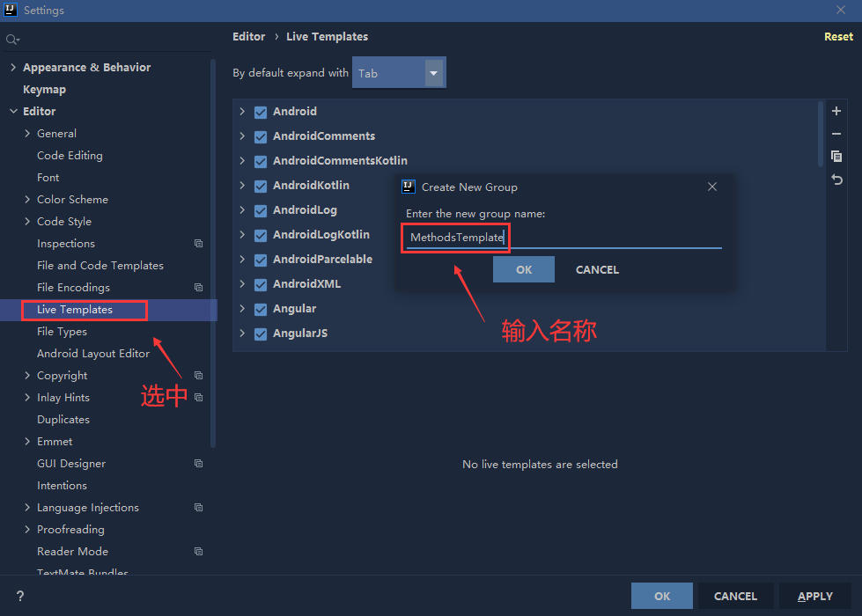Select the AndroidXML row label
Screen dimensions: 862x616
click(x=306, y=284)
